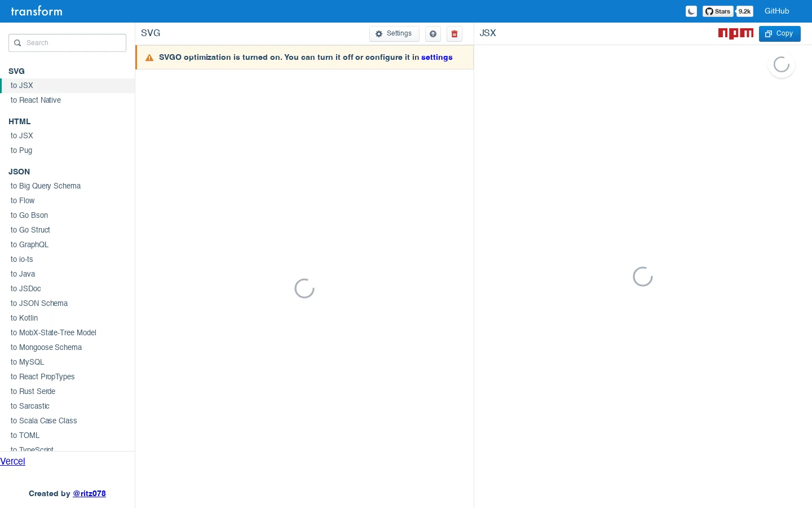Choose JSON to Mongoose Schema

(67, 348)
